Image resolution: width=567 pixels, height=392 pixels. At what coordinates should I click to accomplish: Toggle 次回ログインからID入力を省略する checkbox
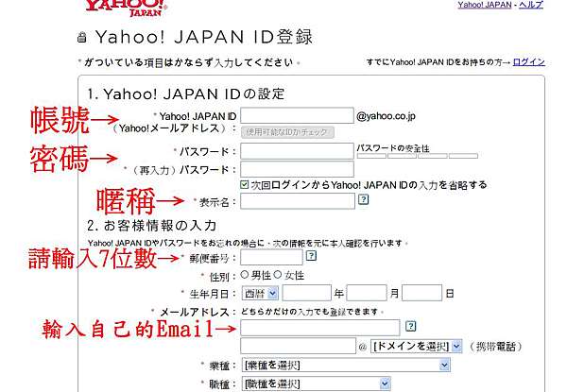245,184
